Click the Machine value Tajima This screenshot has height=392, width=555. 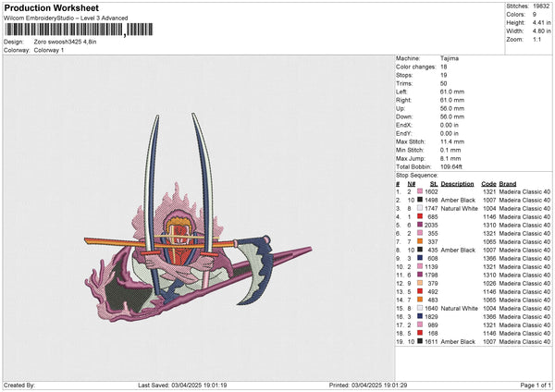pos(450,58)
